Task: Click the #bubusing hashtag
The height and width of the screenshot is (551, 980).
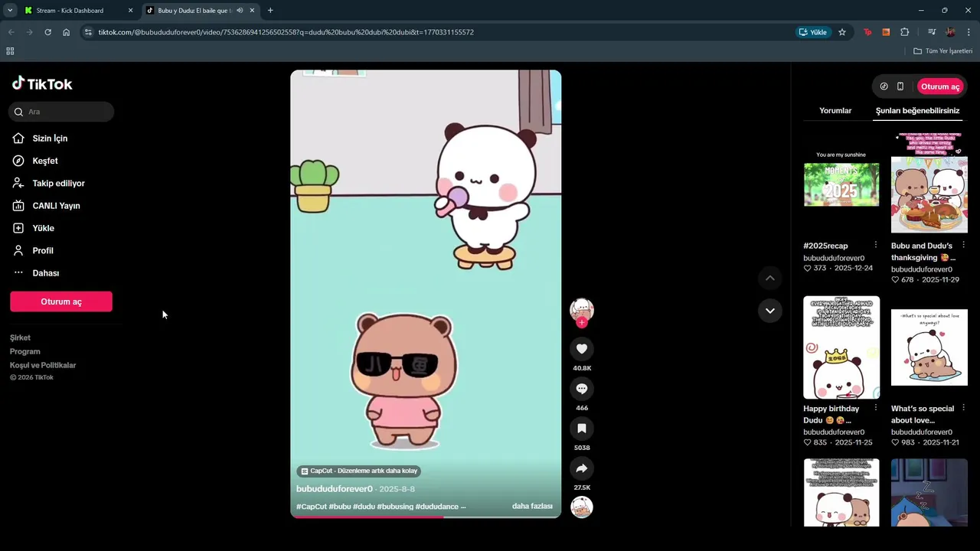Action: pyautogui.click(x=395, y=507)
